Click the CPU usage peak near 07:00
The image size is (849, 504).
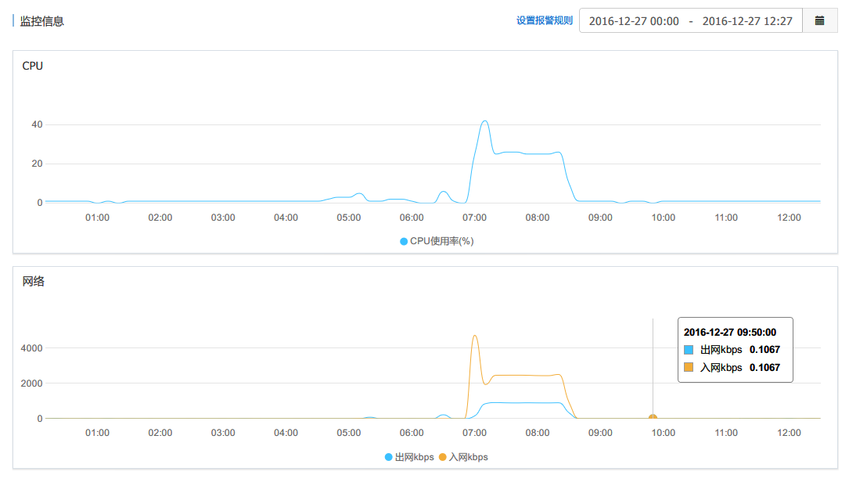pos(485,121)
